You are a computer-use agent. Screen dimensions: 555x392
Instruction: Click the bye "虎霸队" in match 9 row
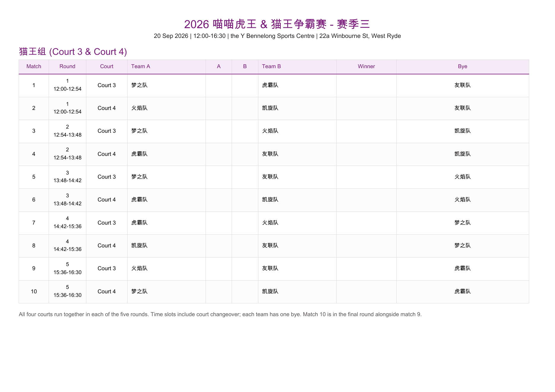tap(462, 268)
